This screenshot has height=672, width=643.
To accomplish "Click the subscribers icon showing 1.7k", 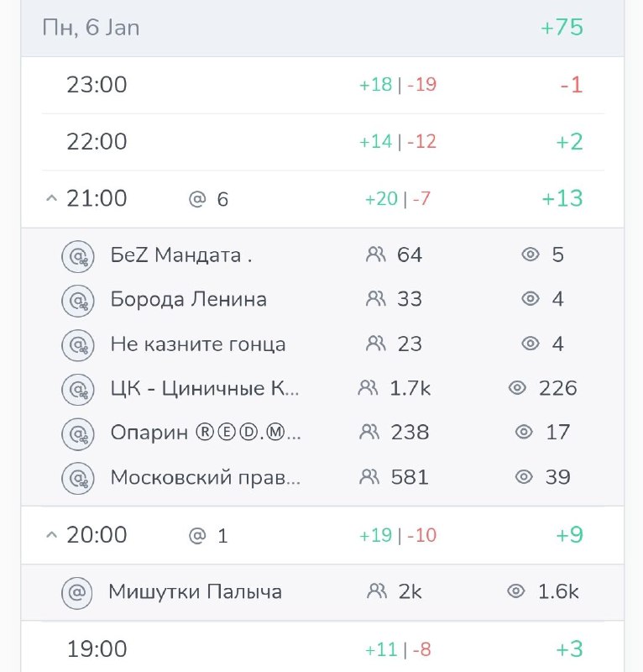I will click(x=368, y=388).
